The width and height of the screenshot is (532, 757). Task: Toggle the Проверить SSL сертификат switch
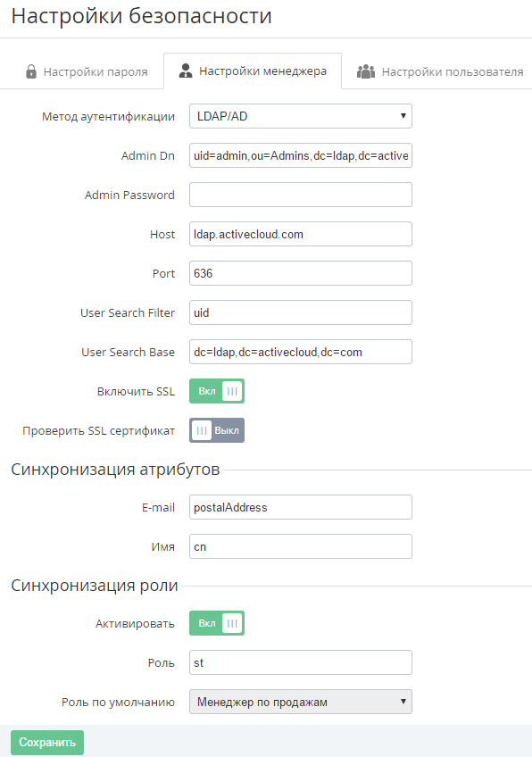tap(217, 430)
